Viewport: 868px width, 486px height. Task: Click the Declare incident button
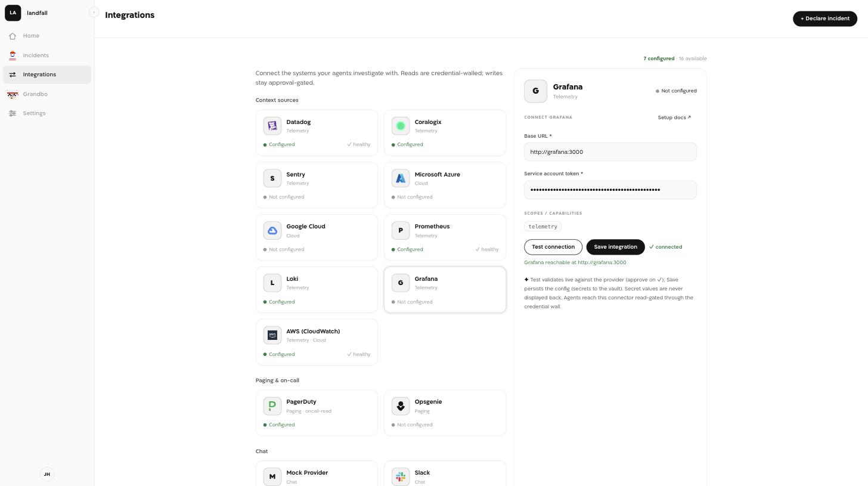click(825, 18)
